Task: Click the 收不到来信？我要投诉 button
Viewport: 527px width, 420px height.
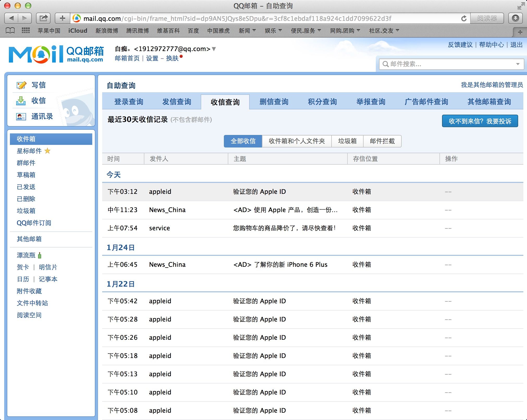Action: coord(480,121)
